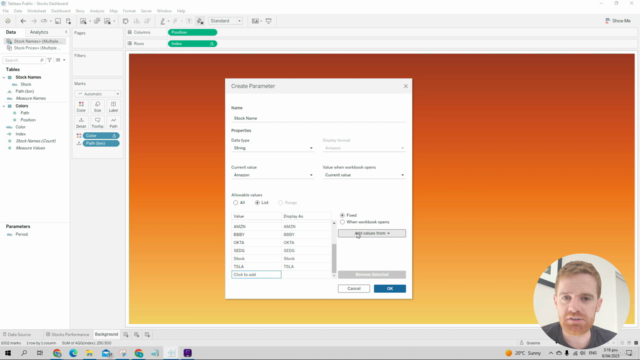Click the Position pill on Columns shelf
The width and height of the screenshot is (640, 360).
coord(192,32)
